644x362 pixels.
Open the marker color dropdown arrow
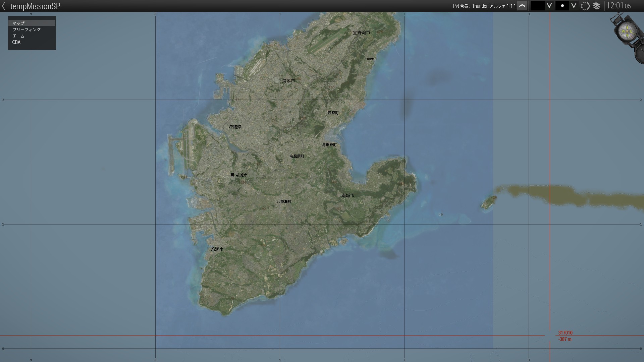coord(549,6)
